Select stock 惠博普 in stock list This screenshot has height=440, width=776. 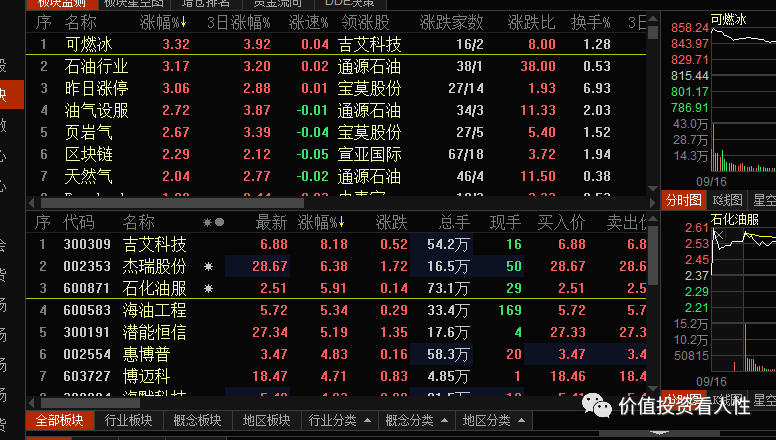336,354
